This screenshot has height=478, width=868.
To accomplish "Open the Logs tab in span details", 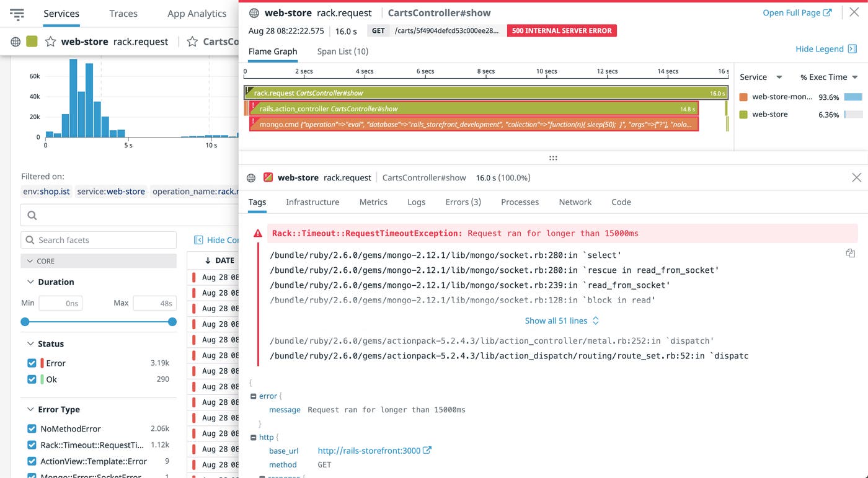I will tap(416, 202).
